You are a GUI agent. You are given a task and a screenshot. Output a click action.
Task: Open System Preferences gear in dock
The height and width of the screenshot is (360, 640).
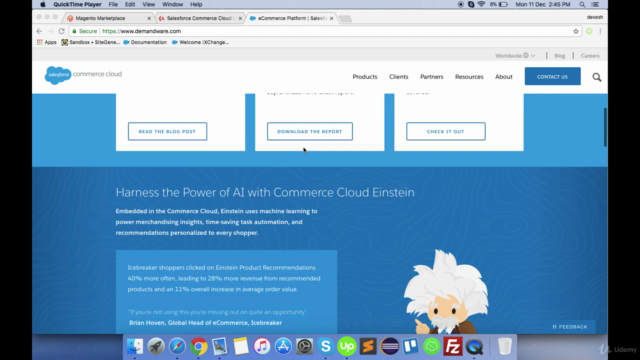click(x=304, y=346)
